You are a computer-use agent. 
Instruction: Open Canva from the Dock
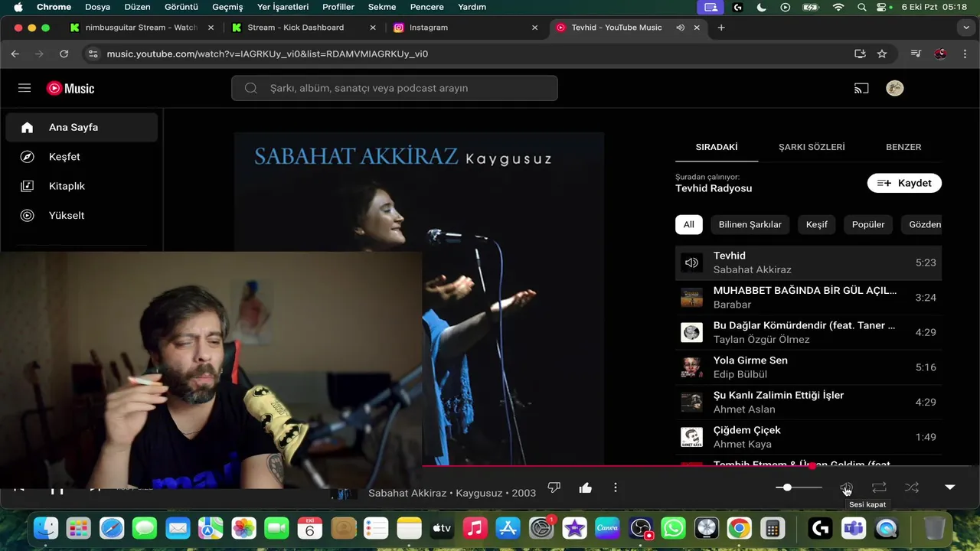607,528
